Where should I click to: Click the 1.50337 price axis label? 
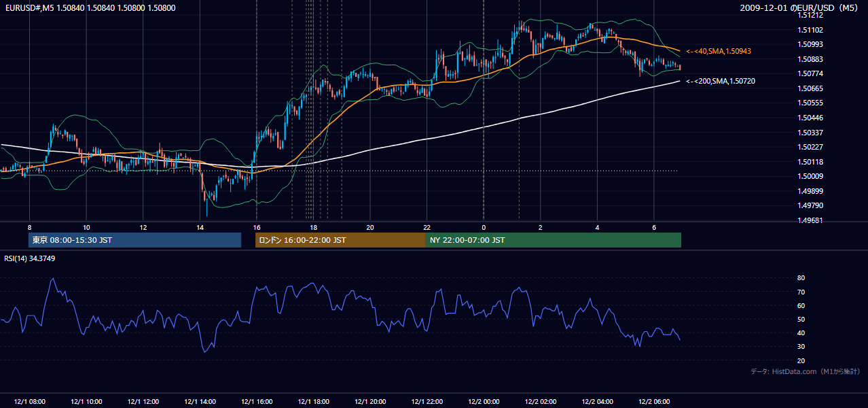click(810, 133)
